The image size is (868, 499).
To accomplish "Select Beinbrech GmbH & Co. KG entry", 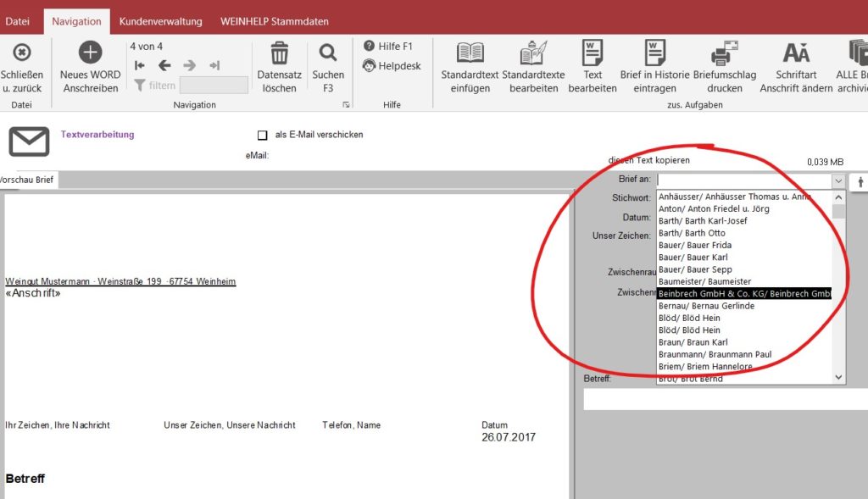I will pos(744,293).
